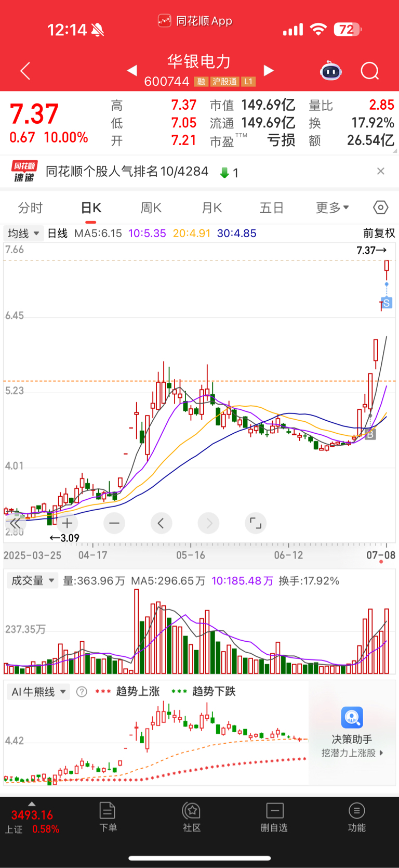Tap the 同花顺速递 logo
399x868 pixels.
point(24,171)
